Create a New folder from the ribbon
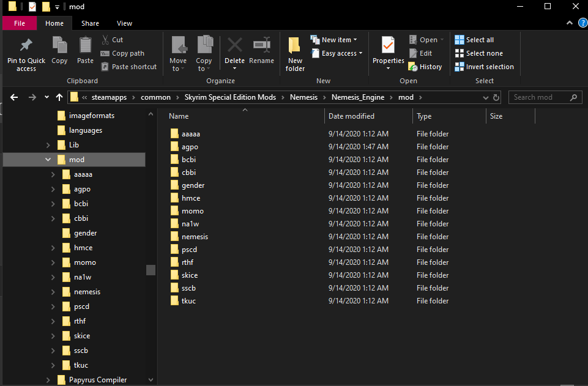 pyautogui.click(x=295, y=54)
